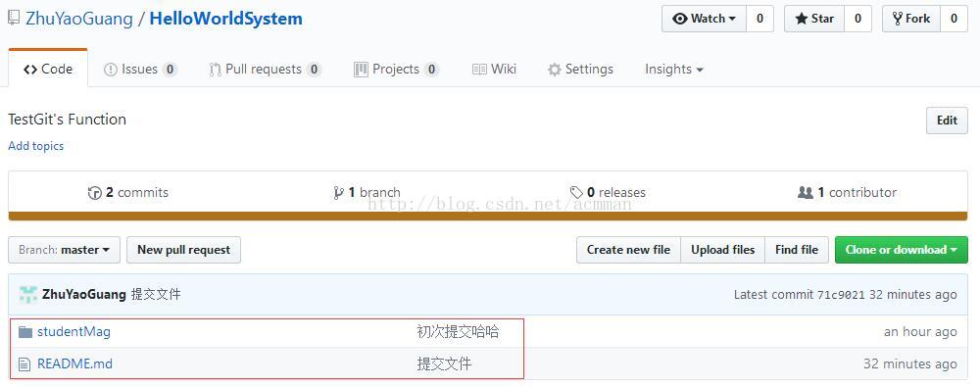The width and height of the screenshot is (980, 387).
Task: Click README.md row '32 minutes ago' timestamp
Action: tap(910, 363)
